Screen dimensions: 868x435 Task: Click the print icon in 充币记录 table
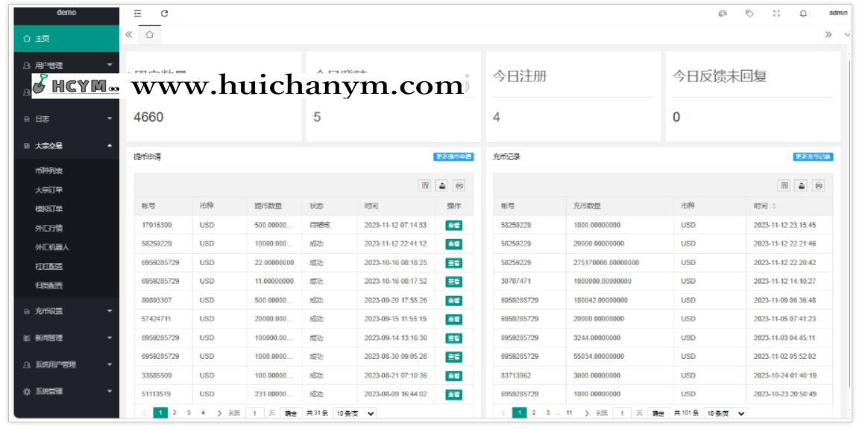[819, 185]
